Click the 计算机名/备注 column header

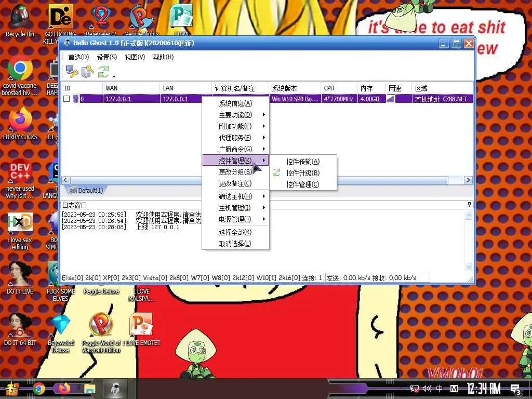tap(240, 88)
